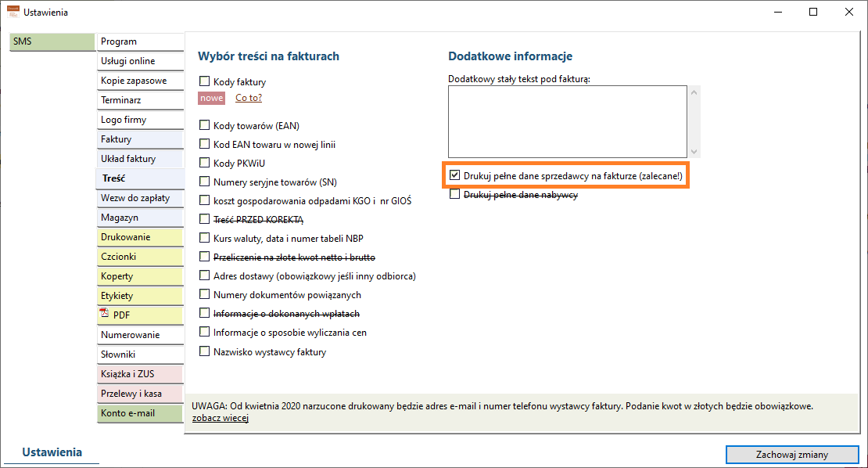Click Zachowaj zmiany button

click(792, 454)
